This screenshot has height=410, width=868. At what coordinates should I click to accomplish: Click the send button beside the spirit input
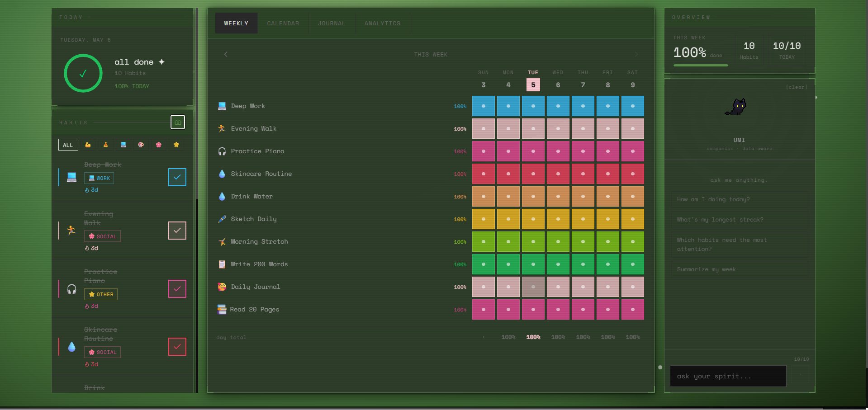(x=800, y=375)
